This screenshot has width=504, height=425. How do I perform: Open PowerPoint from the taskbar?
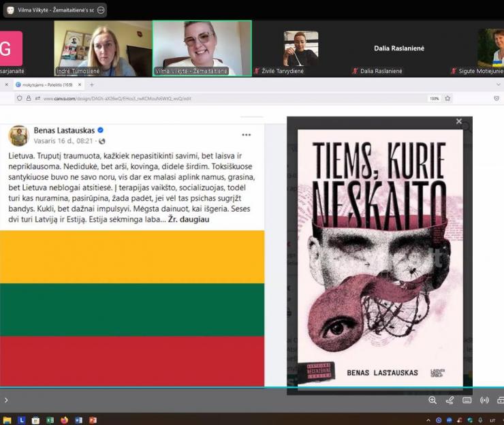coord(93,420)
